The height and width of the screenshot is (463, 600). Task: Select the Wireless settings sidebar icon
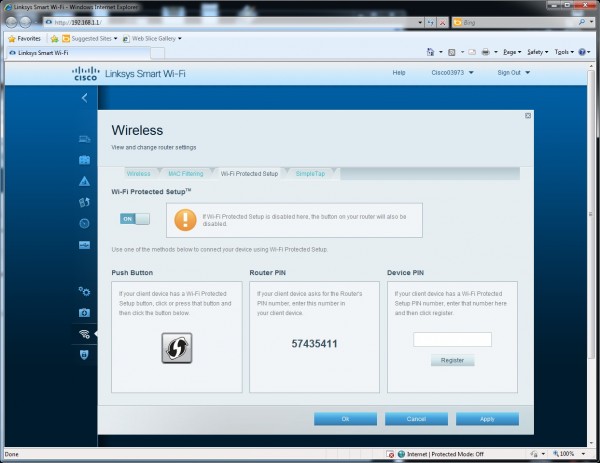85,334
